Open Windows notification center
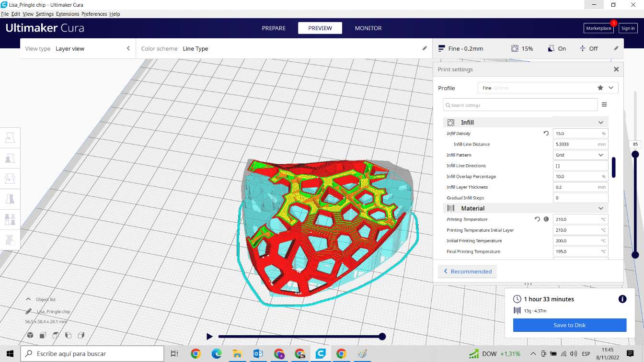 tap(630, 354)
